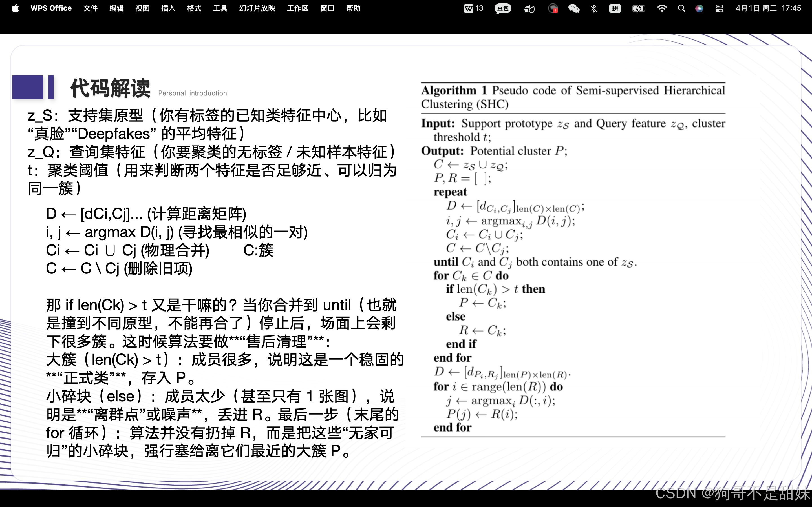Open the 幻灯片放映 menu
The image size is (812, 507).
(x=257, y=8)
